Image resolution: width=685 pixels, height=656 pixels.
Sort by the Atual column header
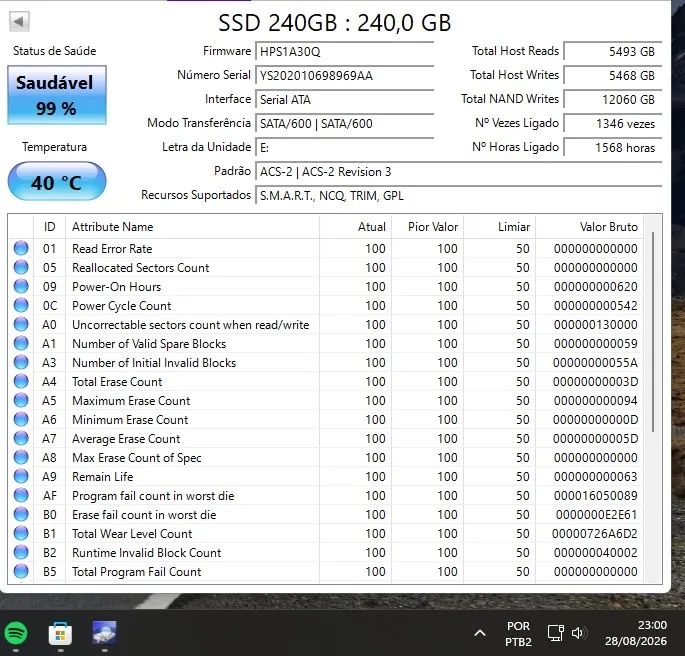click(x=355, y=227)
